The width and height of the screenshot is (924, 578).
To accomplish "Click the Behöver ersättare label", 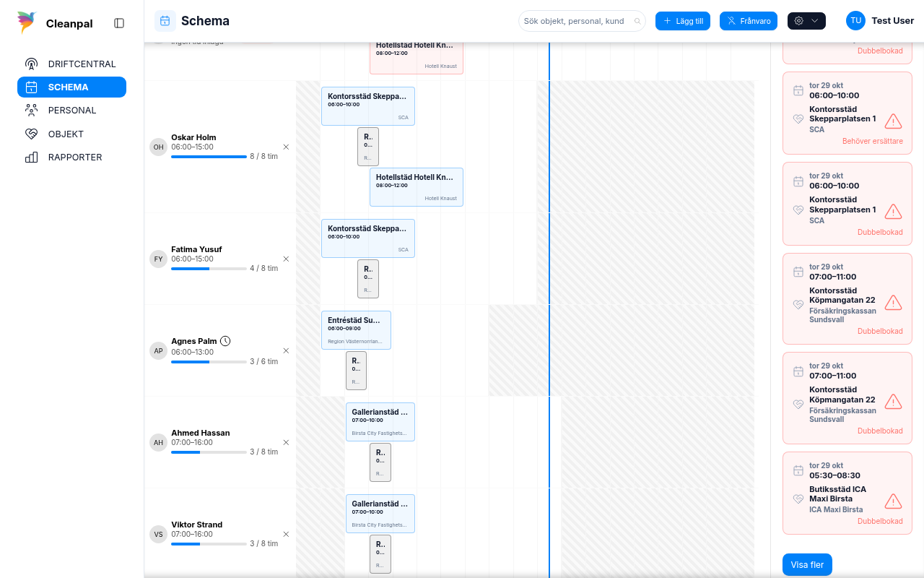I will (x=873, y=142).
